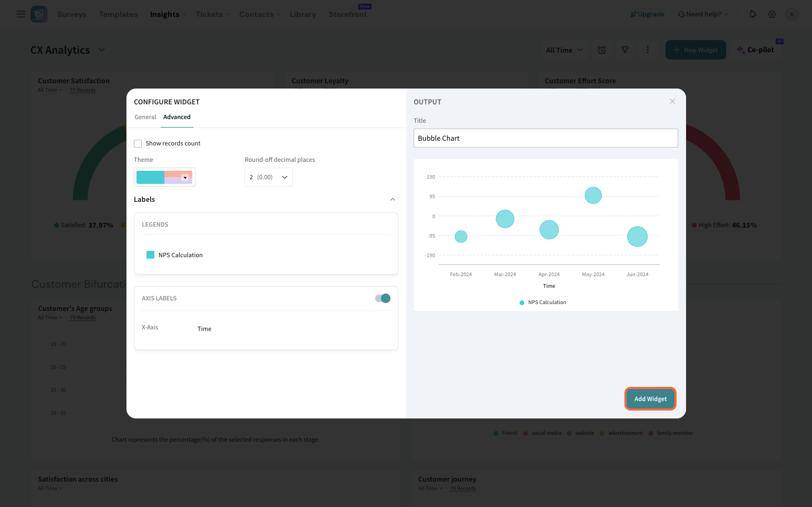Close the Configure Widget dialog

tap(672, 101)
